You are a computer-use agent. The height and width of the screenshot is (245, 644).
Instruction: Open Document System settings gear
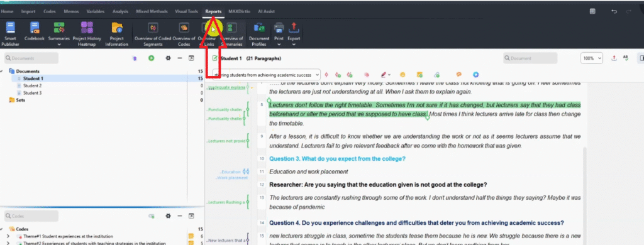coord(167,58)
